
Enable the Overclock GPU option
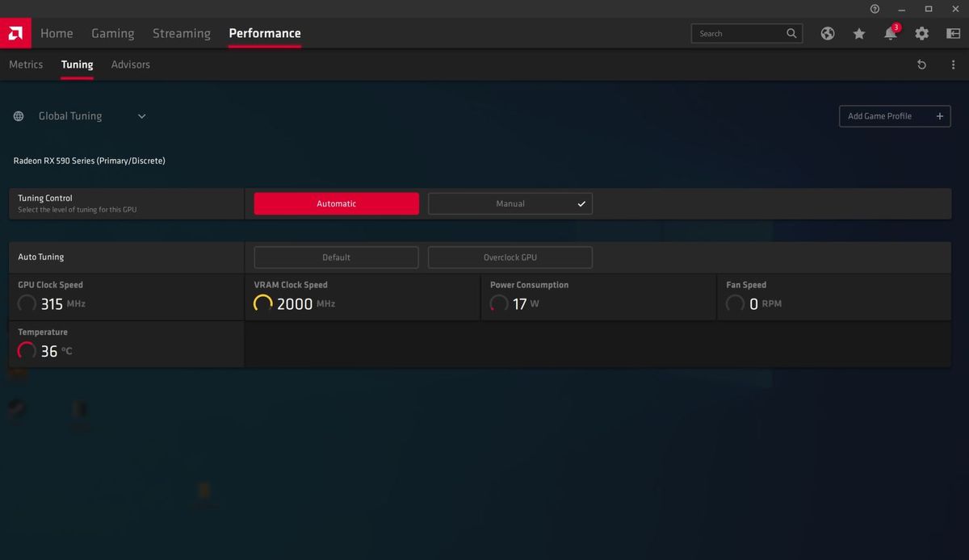tap(510, 257)
